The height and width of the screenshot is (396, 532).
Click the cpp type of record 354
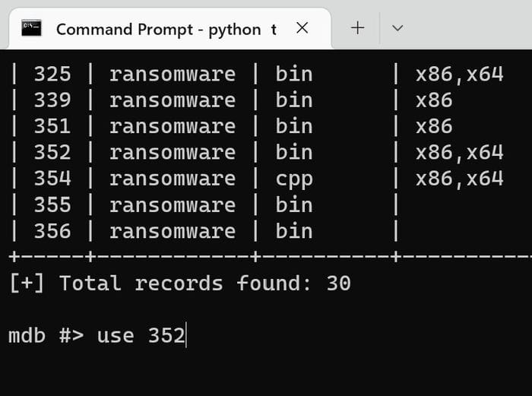click(294, 179)
